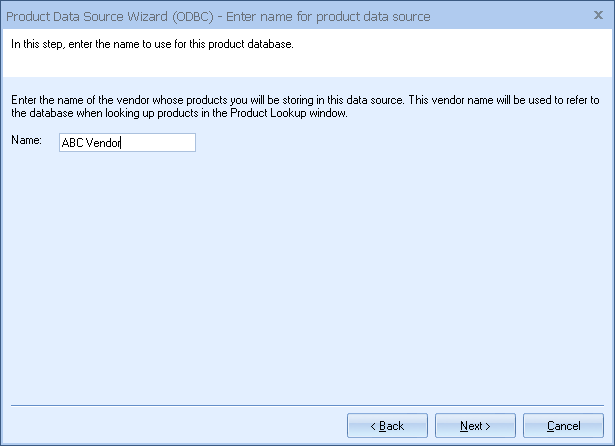Click the "In this step" header instruction
The image size is (615, 446).
(151, 43)
